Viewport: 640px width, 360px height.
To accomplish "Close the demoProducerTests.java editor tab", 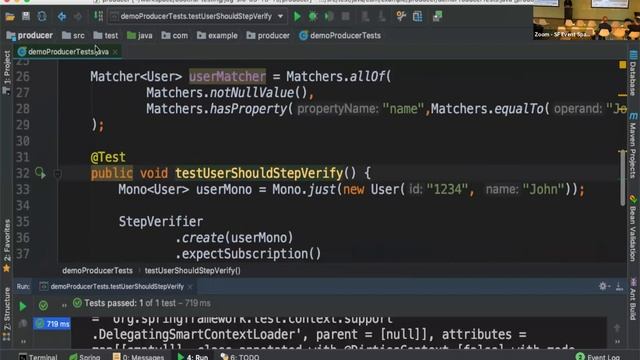I will click(x=116, y=52).
